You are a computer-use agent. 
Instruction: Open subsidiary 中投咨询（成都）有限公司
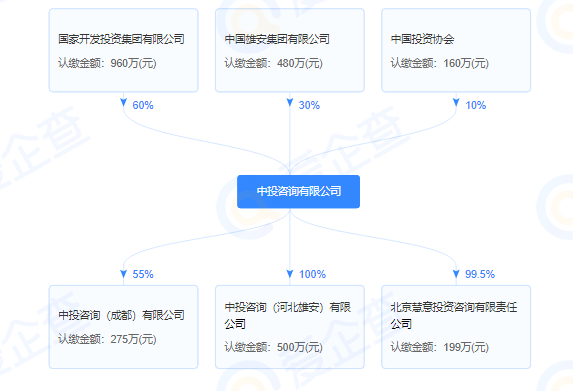[124, 327]
